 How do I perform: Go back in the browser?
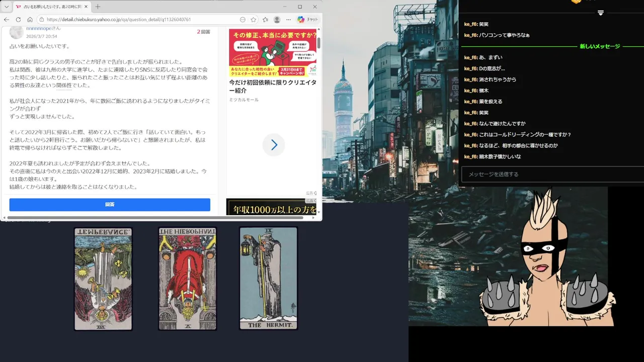[7, 20]
